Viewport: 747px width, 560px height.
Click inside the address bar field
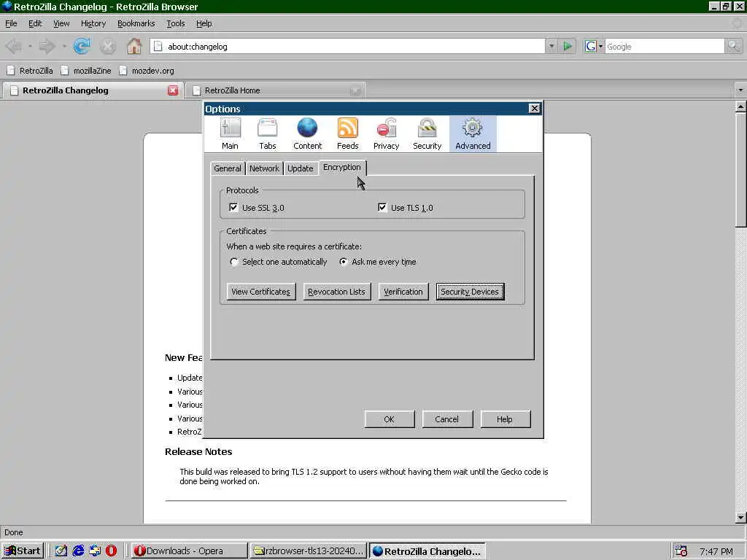pos(348,46)
